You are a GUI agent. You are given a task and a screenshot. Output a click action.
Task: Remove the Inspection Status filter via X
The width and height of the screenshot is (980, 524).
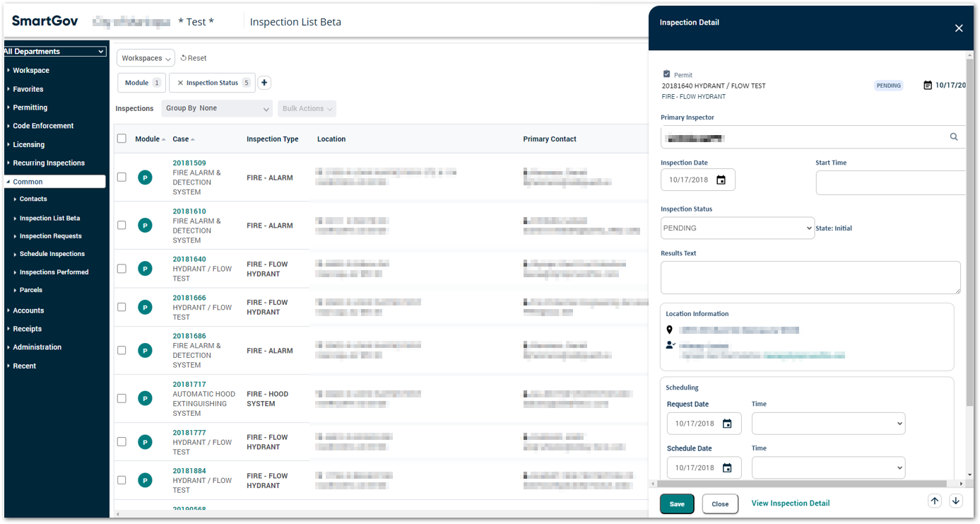(180, 83)
